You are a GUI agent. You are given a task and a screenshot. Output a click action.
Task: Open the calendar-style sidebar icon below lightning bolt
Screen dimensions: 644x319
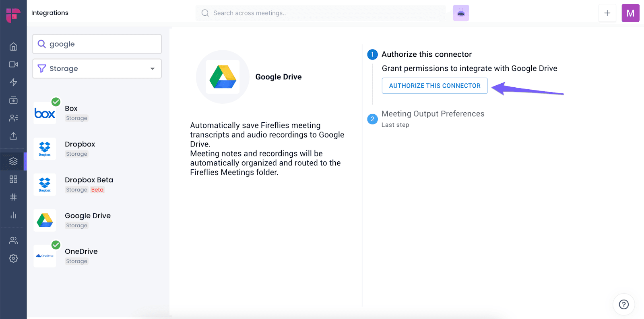(13, 100)
